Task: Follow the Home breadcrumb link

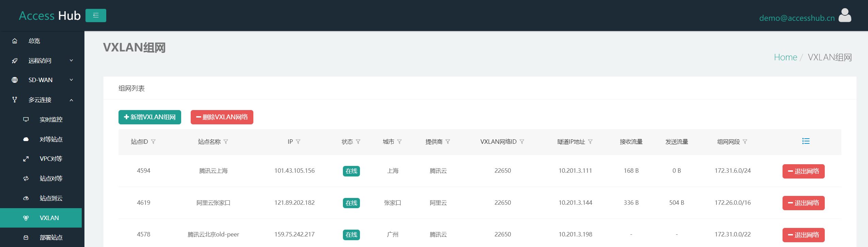Action: 785,57
